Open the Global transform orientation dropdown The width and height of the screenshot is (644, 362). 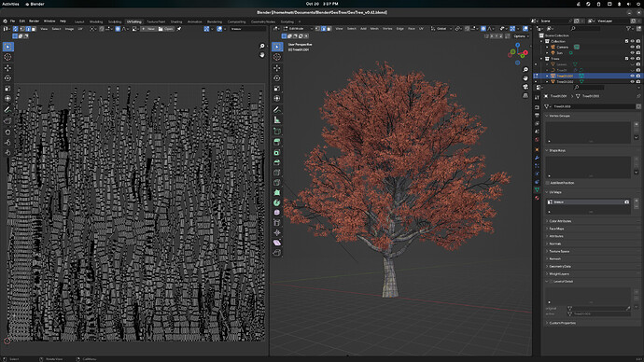coord(441,29)
